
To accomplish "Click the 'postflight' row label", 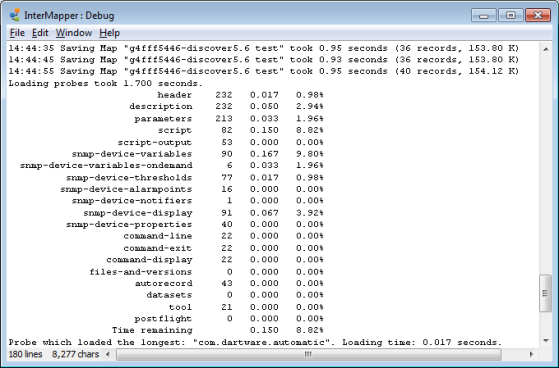I will [x=163, y=319].
